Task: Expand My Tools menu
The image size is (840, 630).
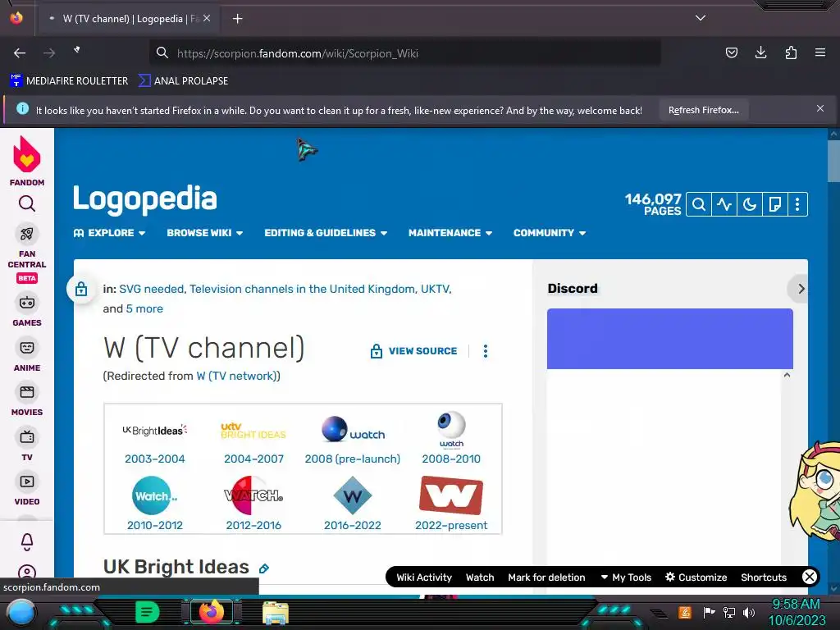Action: (x=626, y=577)
